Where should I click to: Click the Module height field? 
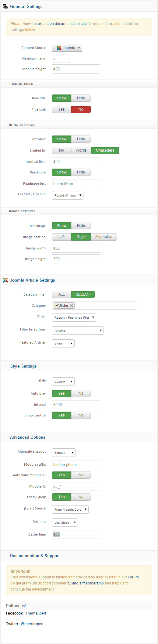pos(76,69)
